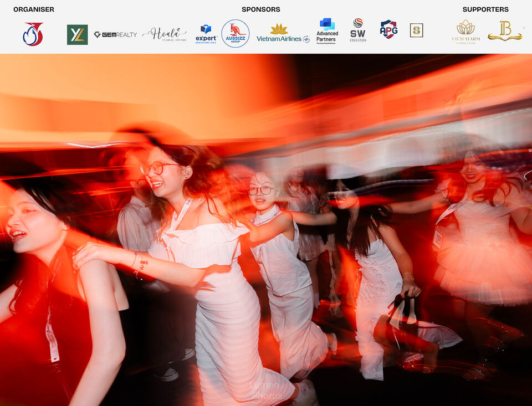
Task: Open the Vietcharm supporter logo
Action: coord(465,31)
